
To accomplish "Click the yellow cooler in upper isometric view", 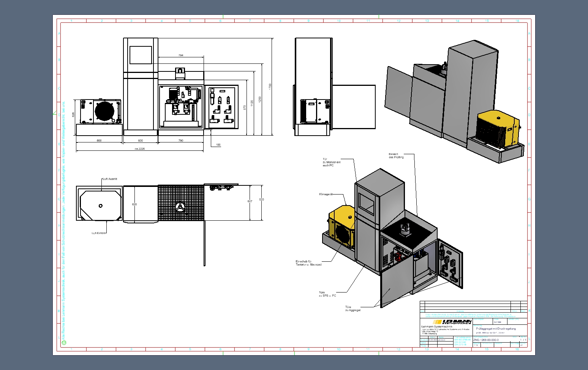I will click(498, 128).
